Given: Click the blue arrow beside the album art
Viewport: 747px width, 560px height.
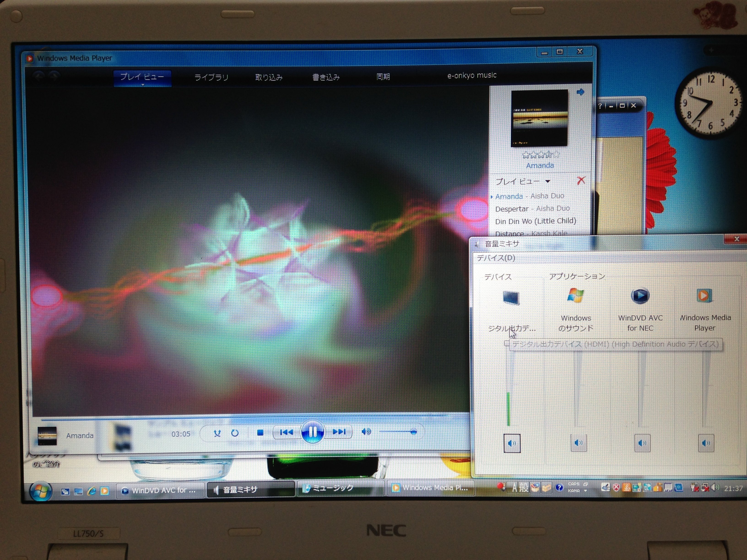Looking at the screenshot, I should point(580,92).
